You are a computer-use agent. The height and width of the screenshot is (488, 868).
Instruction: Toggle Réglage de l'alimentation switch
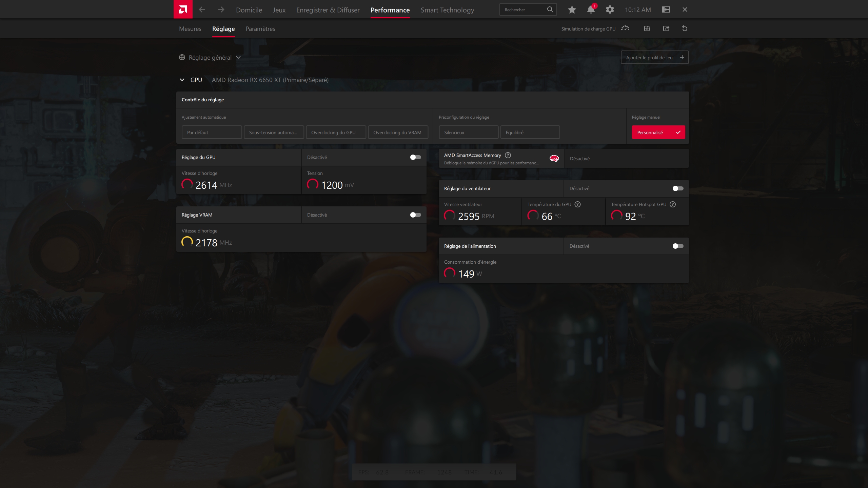click(678, 246)
